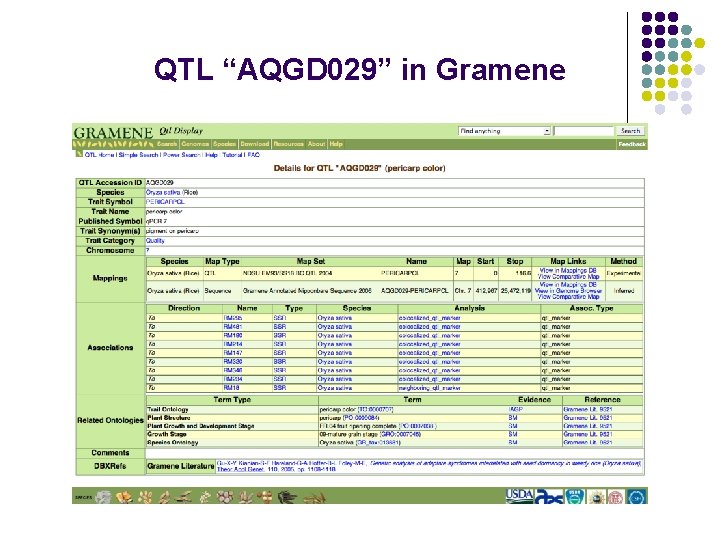720x540 pixels.
Task: Click colocalized_qtl_marker link in RM481 row
Action: point(429,327)
